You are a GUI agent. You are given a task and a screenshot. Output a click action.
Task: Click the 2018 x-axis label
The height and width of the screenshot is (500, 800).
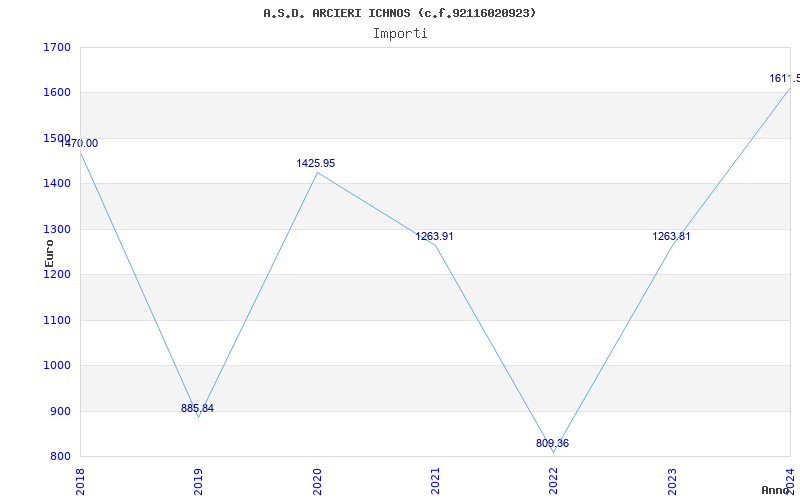(x=80, y=481)
